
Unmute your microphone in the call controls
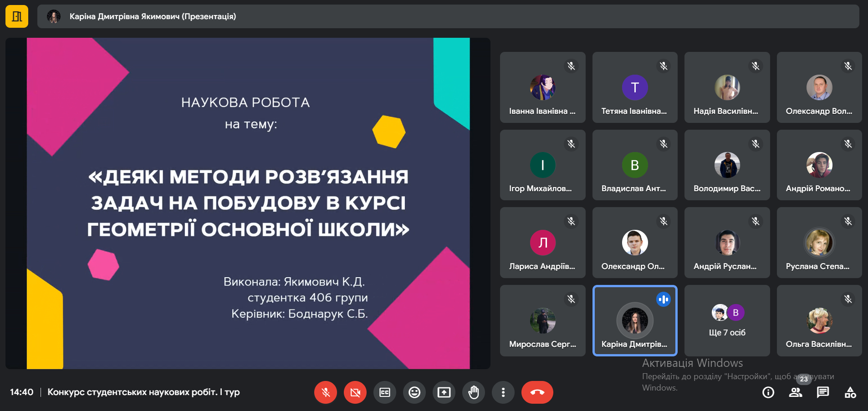326,392
